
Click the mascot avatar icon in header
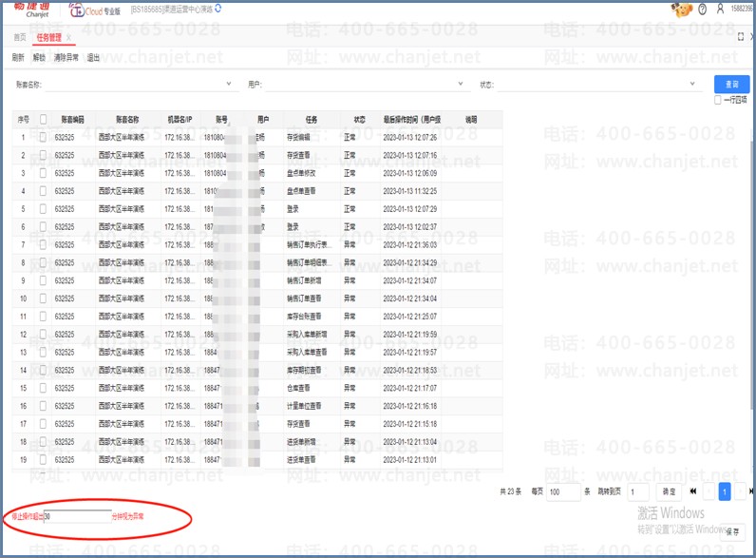click(x=681, y=10)
